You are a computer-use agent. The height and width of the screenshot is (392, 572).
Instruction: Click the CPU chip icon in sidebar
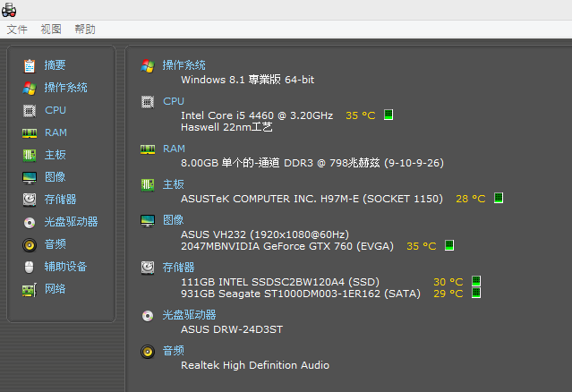30,110
